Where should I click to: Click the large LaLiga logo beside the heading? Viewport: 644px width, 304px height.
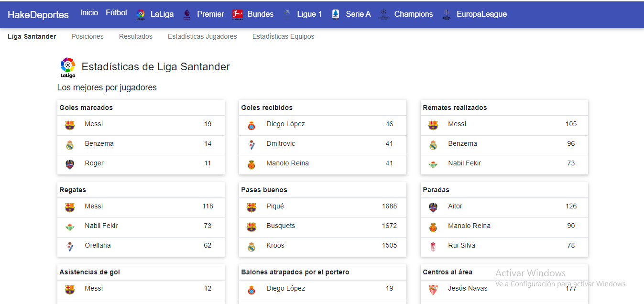tap(68, 67)
